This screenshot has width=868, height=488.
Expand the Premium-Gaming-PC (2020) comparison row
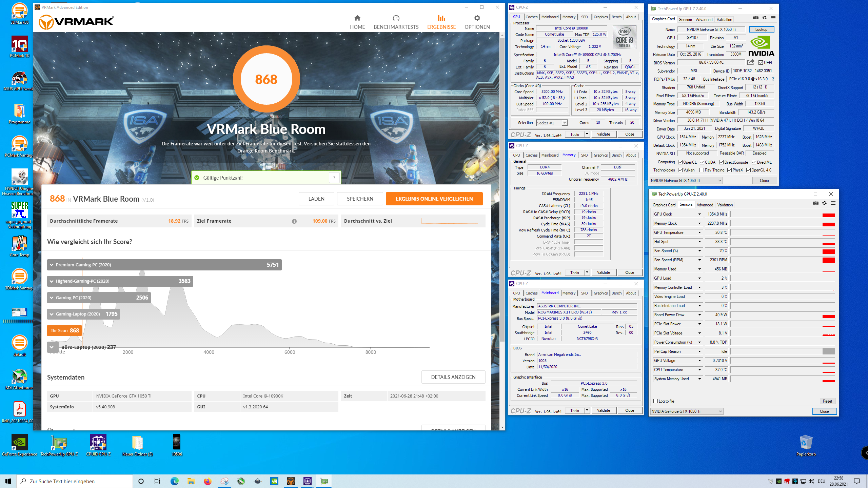click(x=52, y=265)
